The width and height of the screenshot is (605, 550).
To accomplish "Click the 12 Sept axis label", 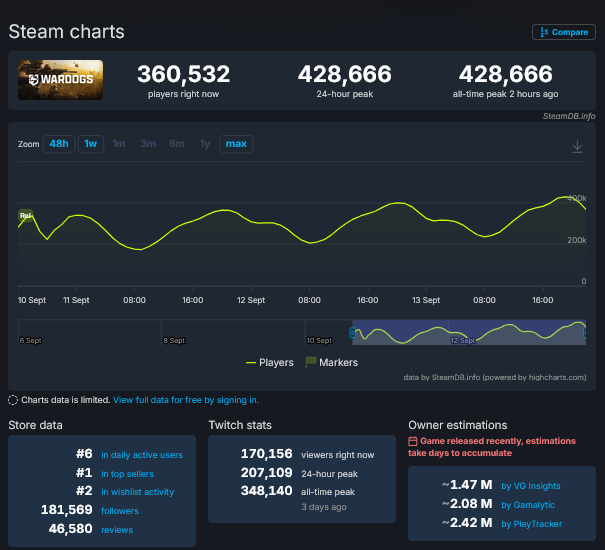I will (x=251, y=300).
